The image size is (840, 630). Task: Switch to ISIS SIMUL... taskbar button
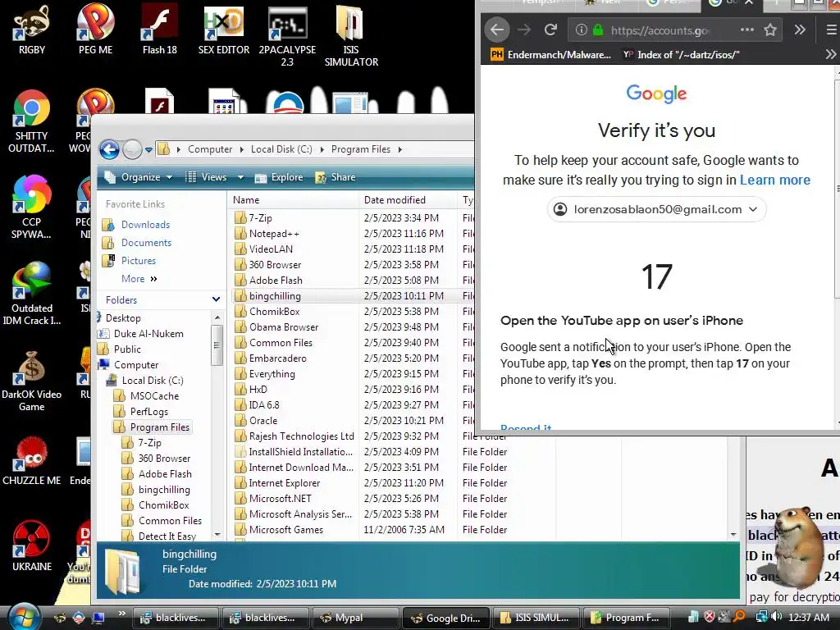point(535,618)
